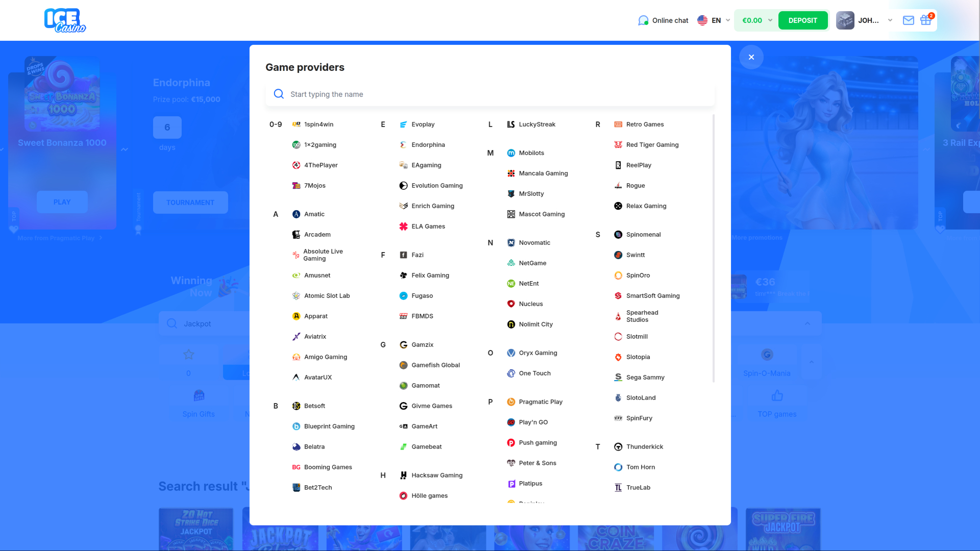The image size is (980, 551).
Task: Click the Pragmatic Play provider icon
Action: [x=511, y=402]
